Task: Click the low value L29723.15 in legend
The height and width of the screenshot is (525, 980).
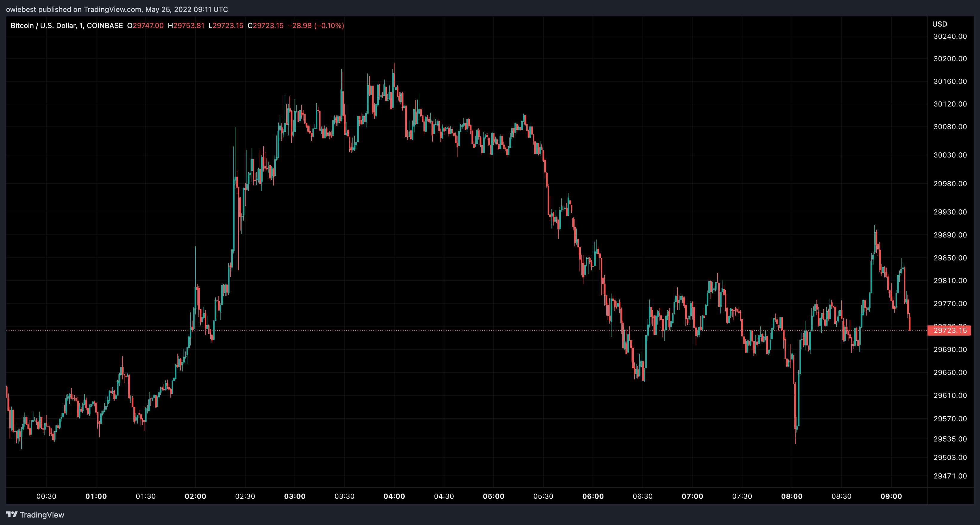Action: pos(226,25)
